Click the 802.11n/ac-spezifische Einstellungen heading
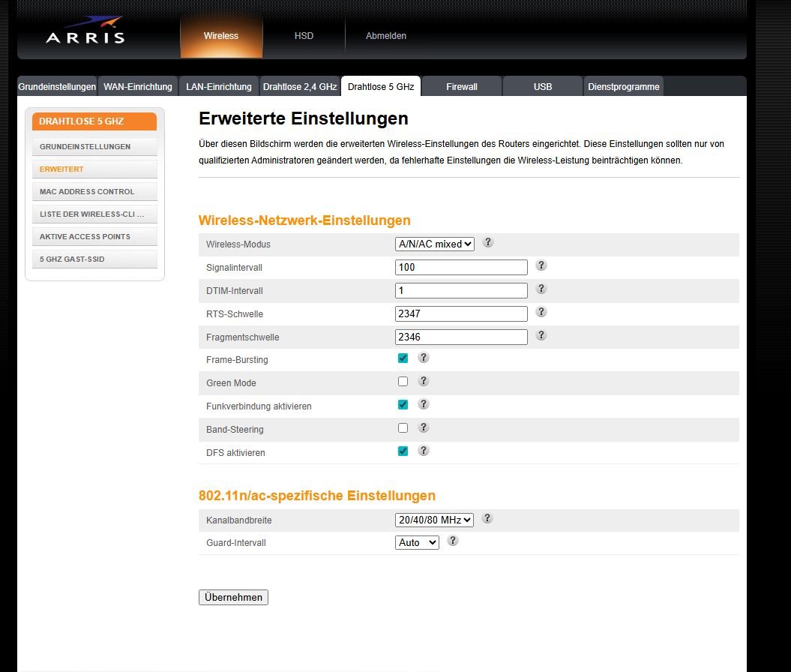This screenshot has width=791, height=672. (x=317, y=496)
